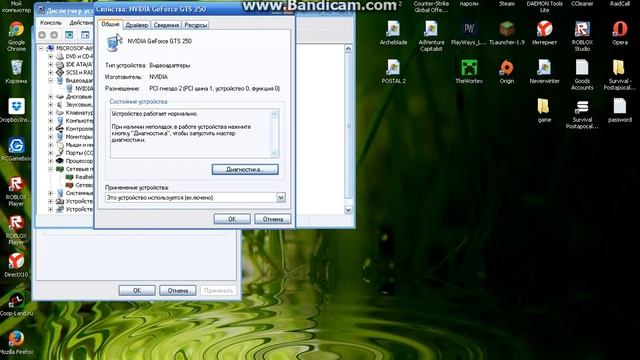Click Device Manager scrollbar up arrow

(348, 49)
